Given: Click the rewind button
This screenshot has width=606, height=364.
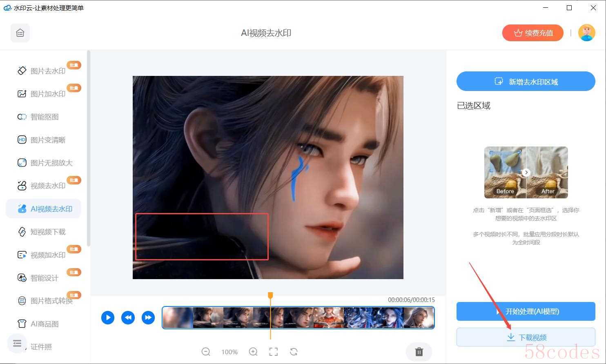Looking at the screenshot, I should coord(128,317).
